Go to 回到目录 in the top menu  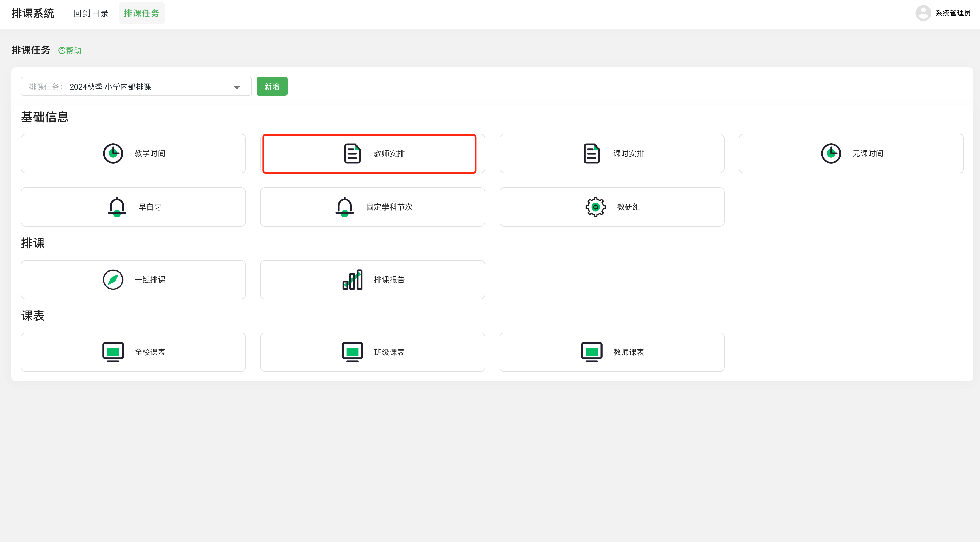[91, 13]
